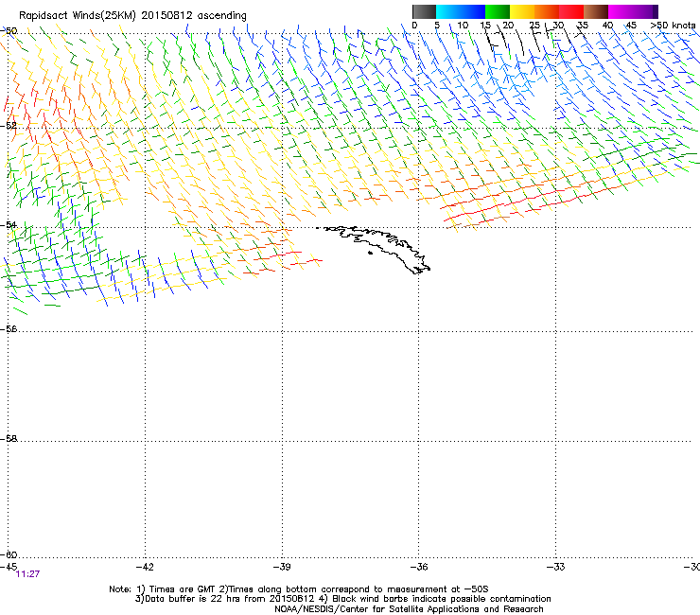Click the '-56' latitude label
The height and width of the screenshot is (615, 700).
[9, 328]
